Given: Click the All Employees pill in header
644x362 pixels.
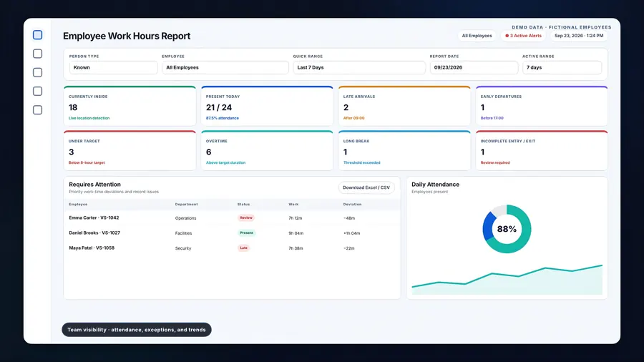Looking at the screenshot, I should click(x=477, y=36).
